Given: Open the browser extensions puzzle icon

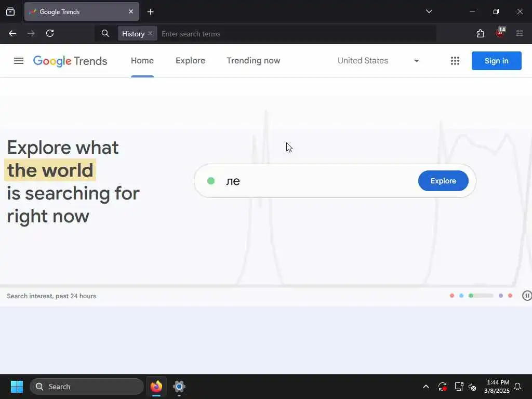Looking at the screenshot, I should click(x=480, y=33).
